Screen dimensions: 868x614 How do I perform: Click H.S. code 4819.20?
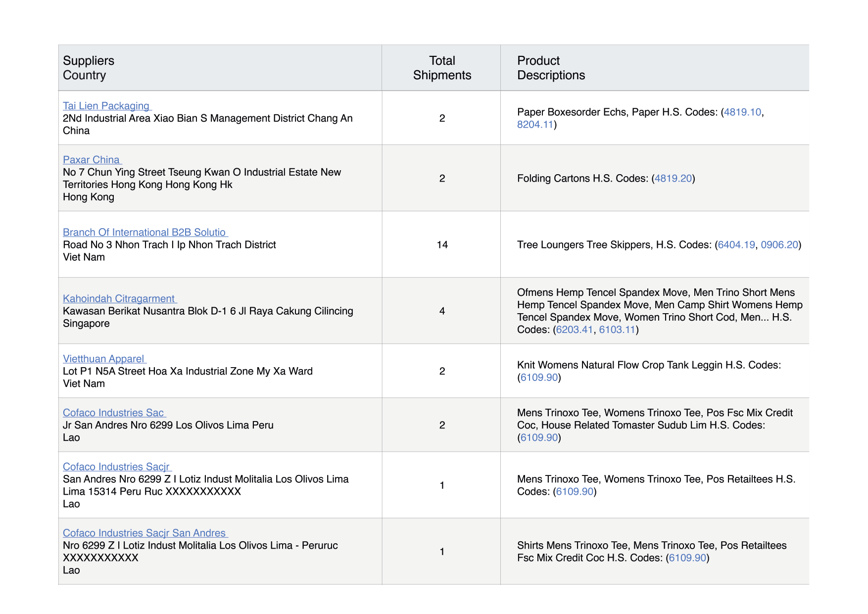(673, 179)
